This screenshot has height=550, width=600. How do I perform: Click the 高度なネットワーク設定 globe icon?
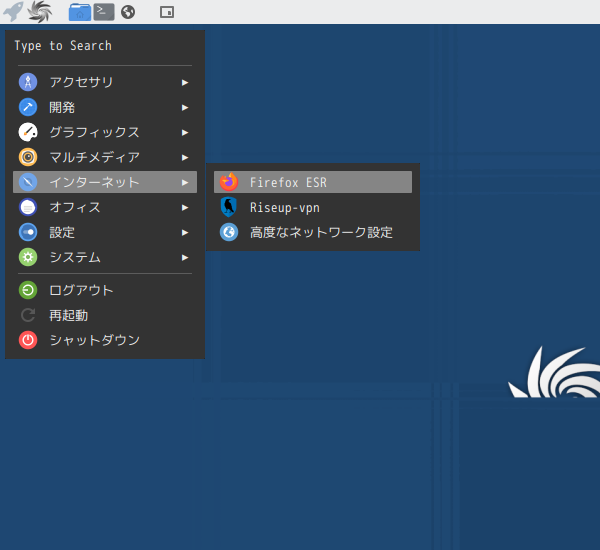[229, 232]
